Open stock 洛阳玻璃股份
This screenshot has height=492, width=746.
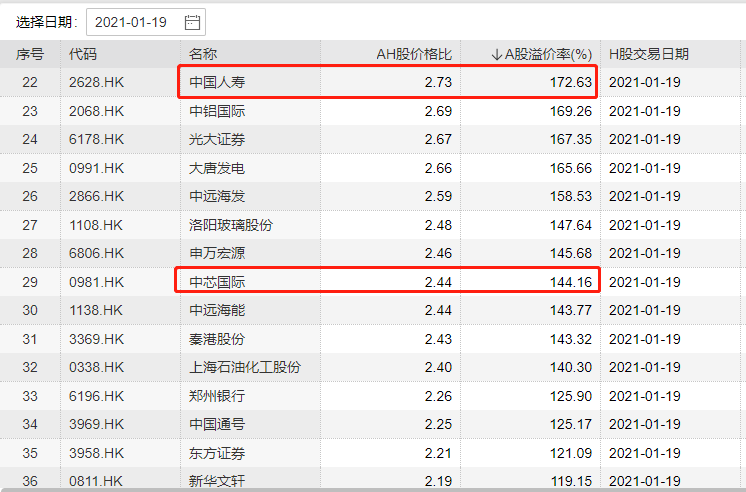[231, 225]
